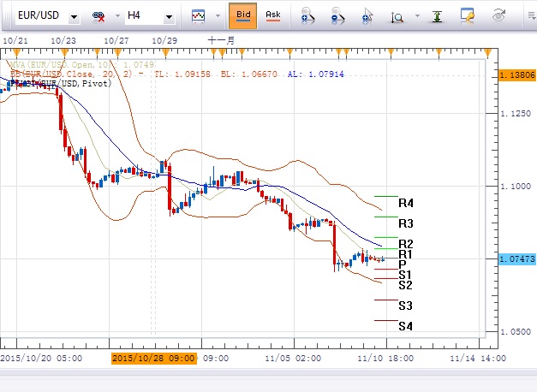537x392 pixels.
Task: Click the R4 pivot resistance label
Action: click(x=406, y=204)
